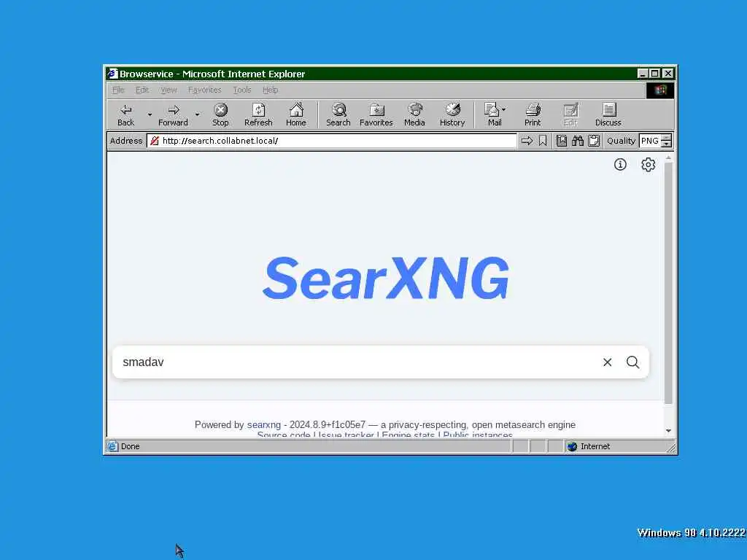The image size is (747, 560).
Task: Open the Mail toolbar button
Action: point(494,115)
